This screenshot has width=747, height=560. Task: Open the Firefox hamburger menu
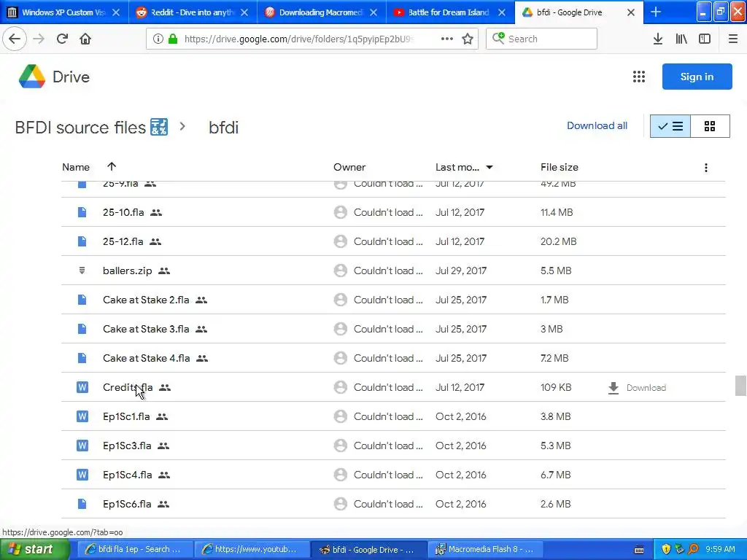[733, 39]
